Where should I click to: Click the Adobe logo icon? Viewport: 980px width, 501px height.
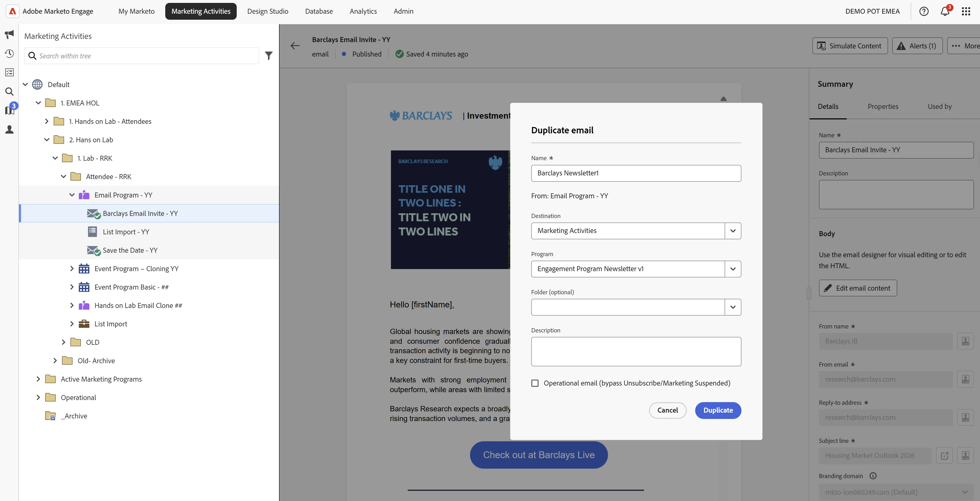point(12,11)
